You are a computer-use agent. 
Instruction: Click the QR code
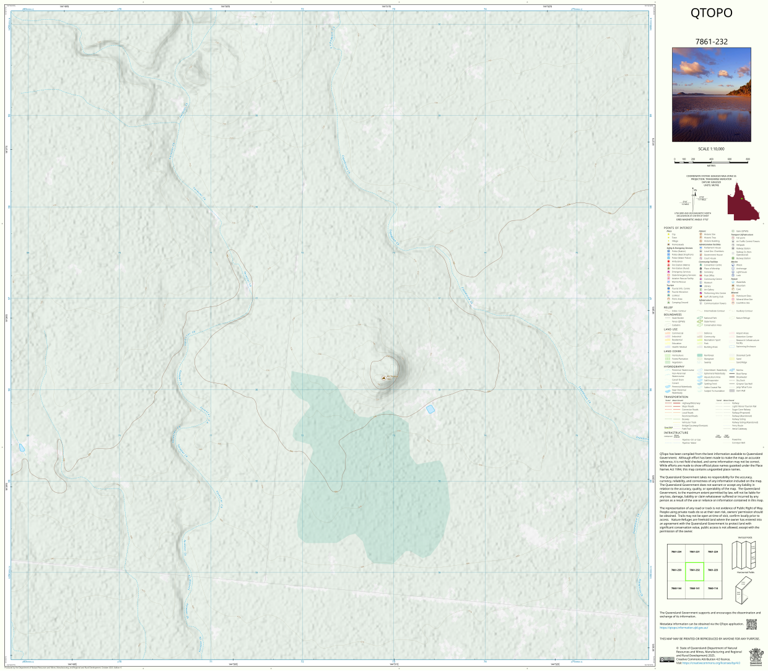coord(751,624)
